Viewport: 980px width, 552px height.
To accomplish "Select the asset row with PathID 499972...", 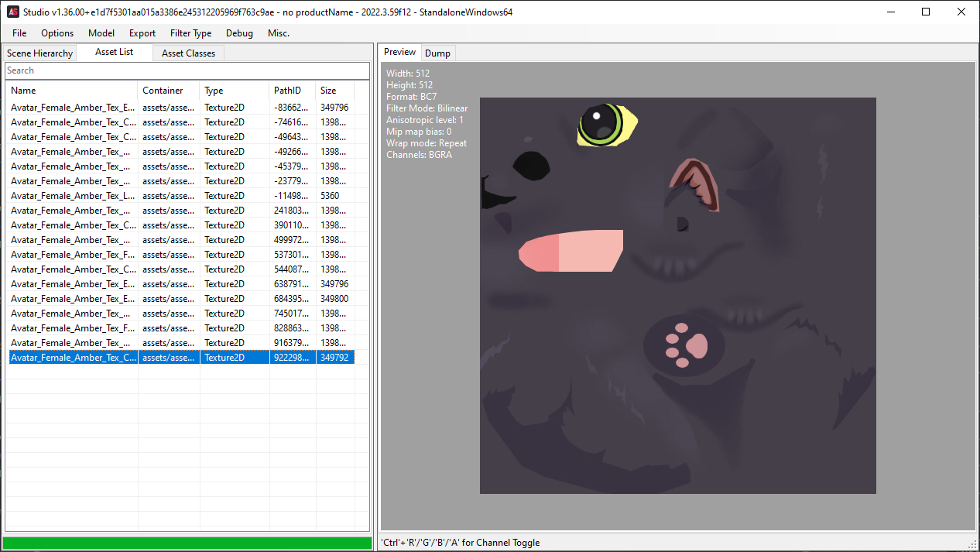I will pos(181,240).
